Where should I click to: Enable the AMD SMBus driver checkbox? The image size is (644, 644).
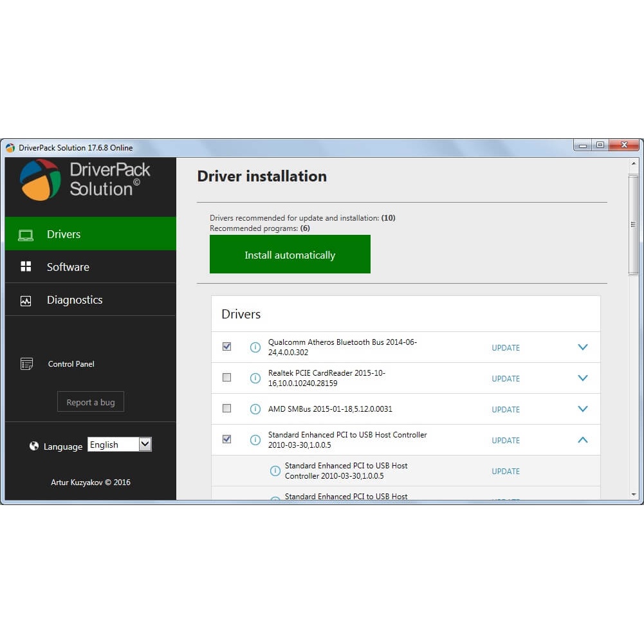(x=226, y=409)
